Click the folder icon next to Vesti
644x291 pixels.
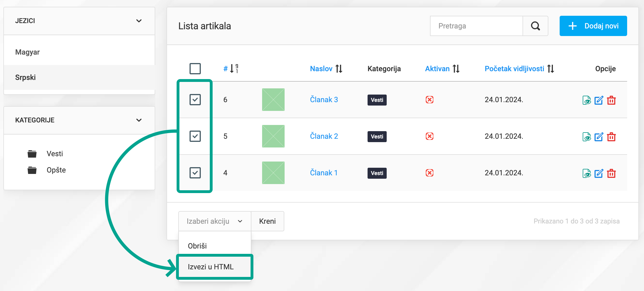pyautogui.click(x=32, y=153)
